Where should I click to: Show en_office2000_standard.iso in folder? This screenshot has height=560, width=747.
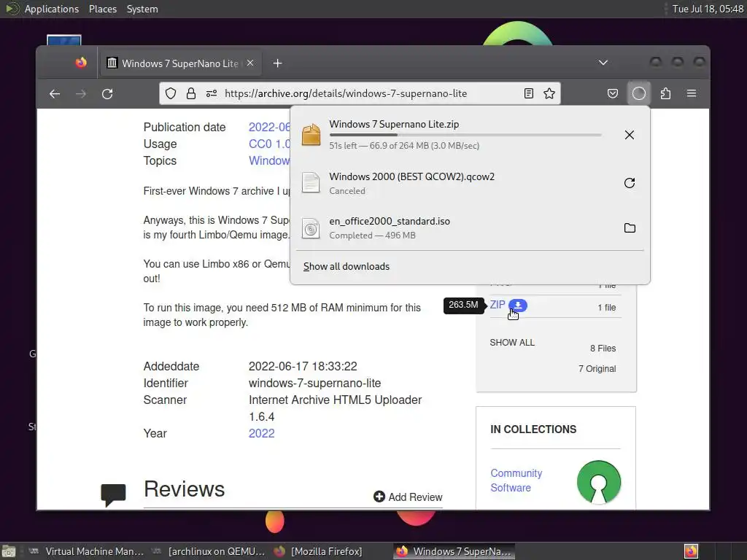(630, 227)
